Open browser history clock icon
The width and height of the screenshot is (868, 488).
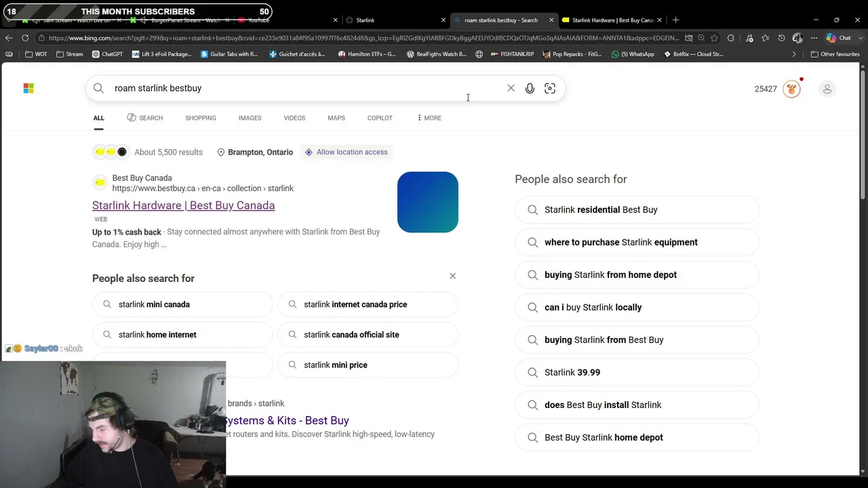(781, 38)
